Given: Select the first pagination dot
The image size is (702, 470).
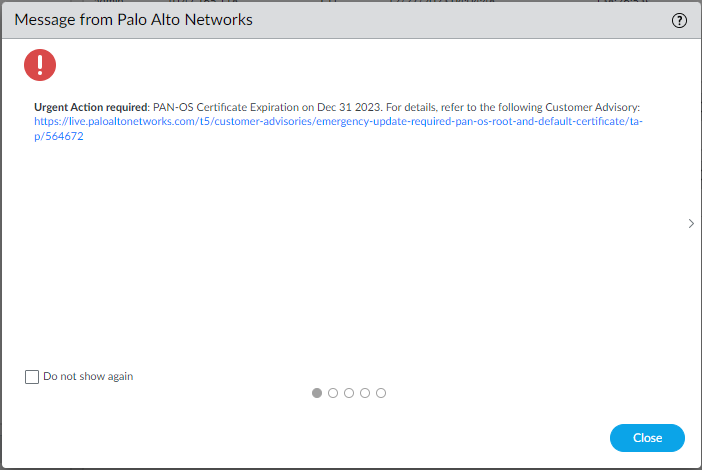Looking at the screenshot, I should tap(317, 393).
